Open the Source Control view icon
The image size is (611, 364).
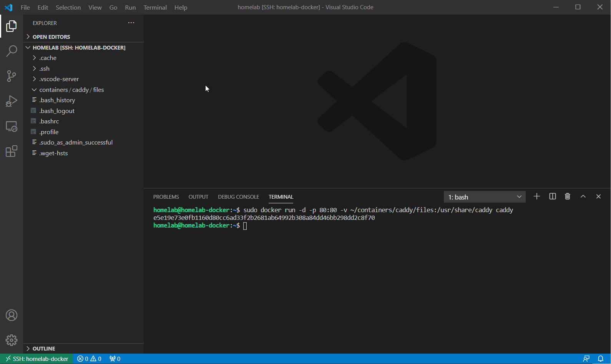[x=12, y=76]
